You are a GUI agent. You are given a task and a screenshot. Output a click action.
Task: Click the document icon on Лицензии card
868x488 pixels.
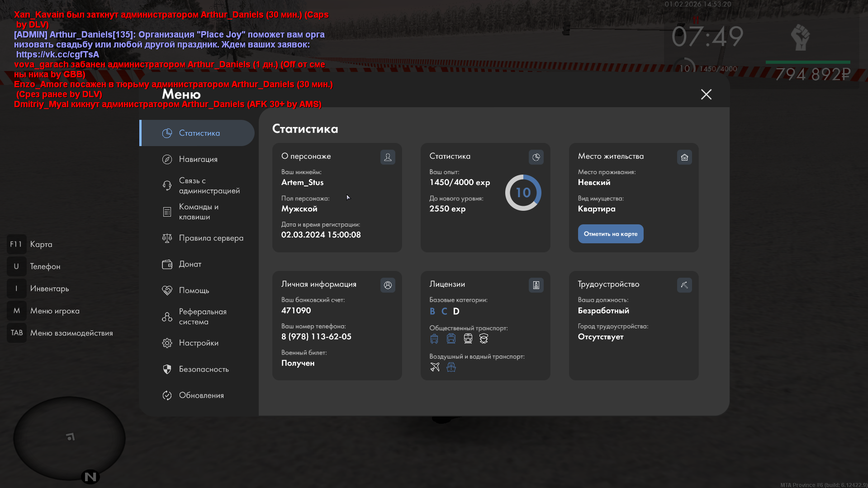click(x=536, y=285)
